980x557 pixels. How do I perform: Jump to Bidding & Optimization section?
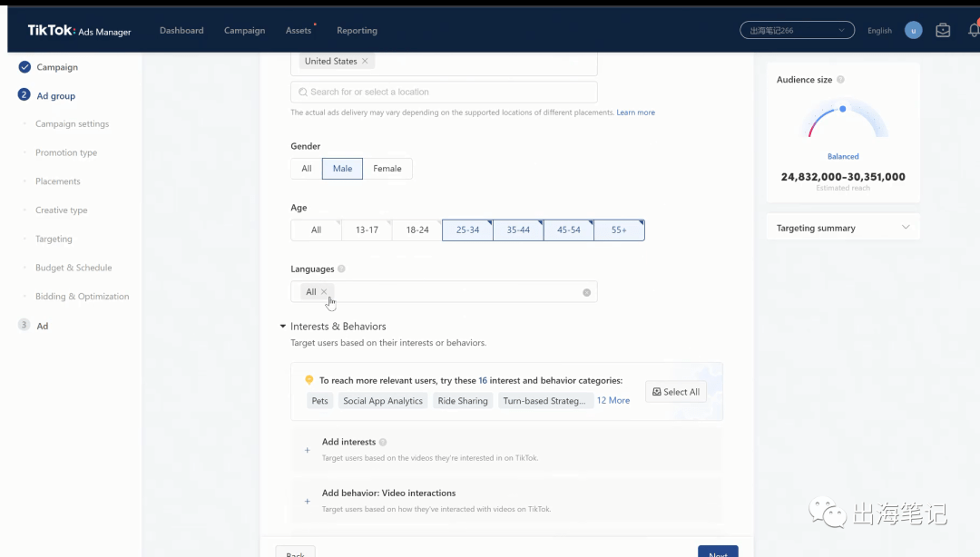click(82, 297)
